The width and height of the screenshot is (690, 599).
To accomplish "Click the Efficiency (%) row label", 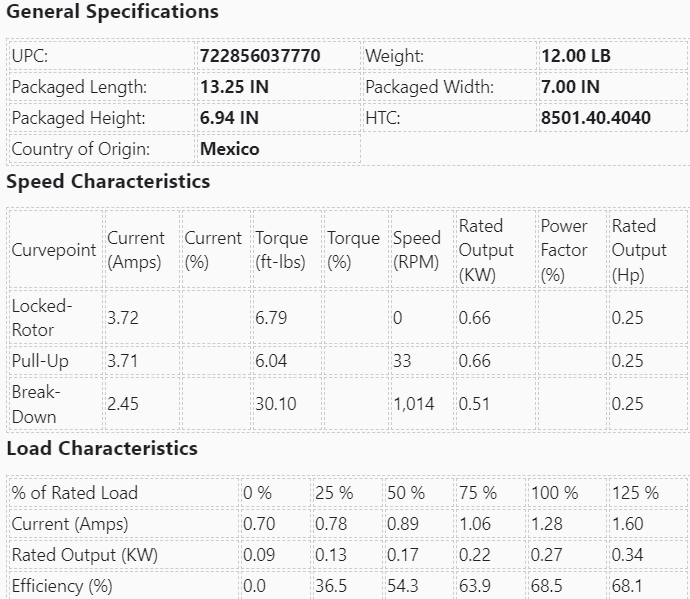I will coord(62,586).
